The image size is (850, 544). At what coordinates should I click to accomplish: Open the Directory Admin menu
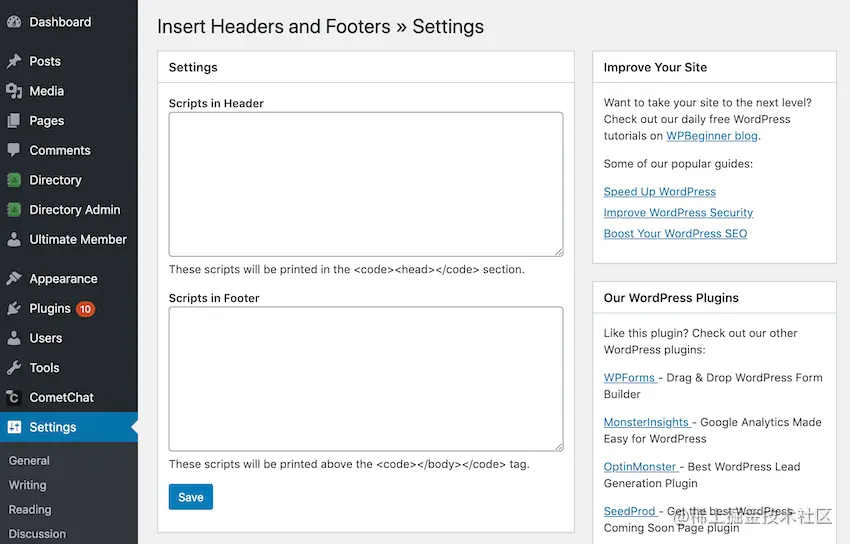click(x=74, y=210)
